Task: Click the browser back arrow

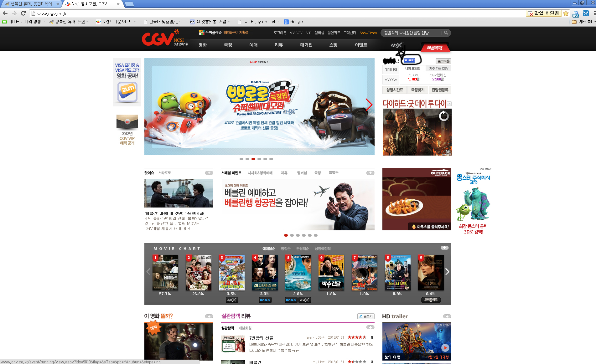Action: point(5,13)
